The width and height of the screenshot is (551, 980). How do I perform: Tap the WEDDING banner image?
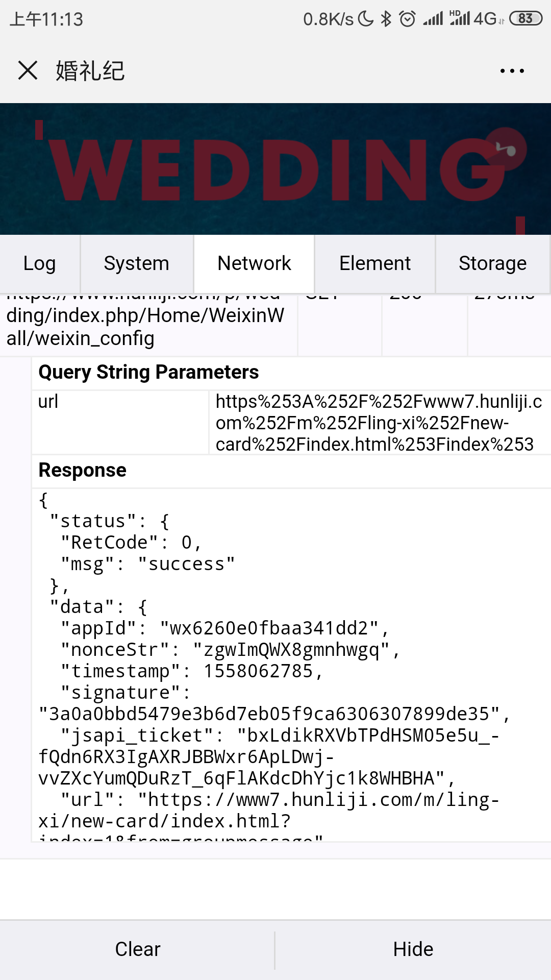click(x=275, y=169)
